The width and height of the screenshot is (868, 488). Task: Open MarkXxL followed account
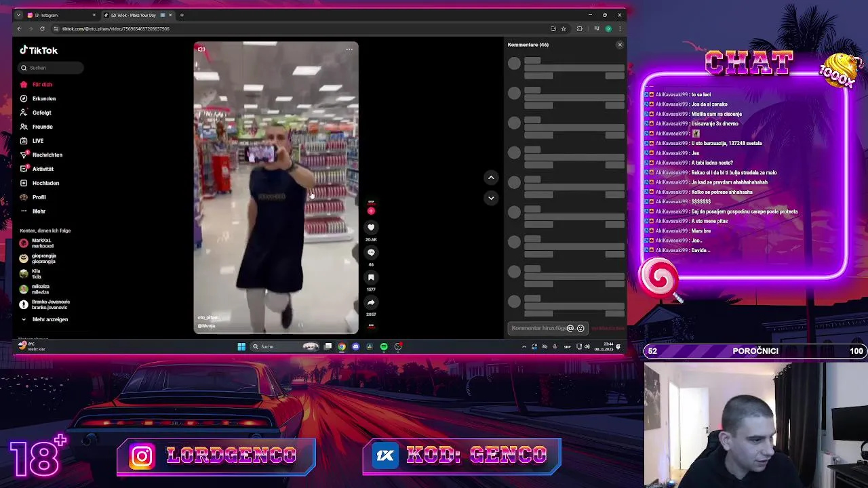[41, 243]
